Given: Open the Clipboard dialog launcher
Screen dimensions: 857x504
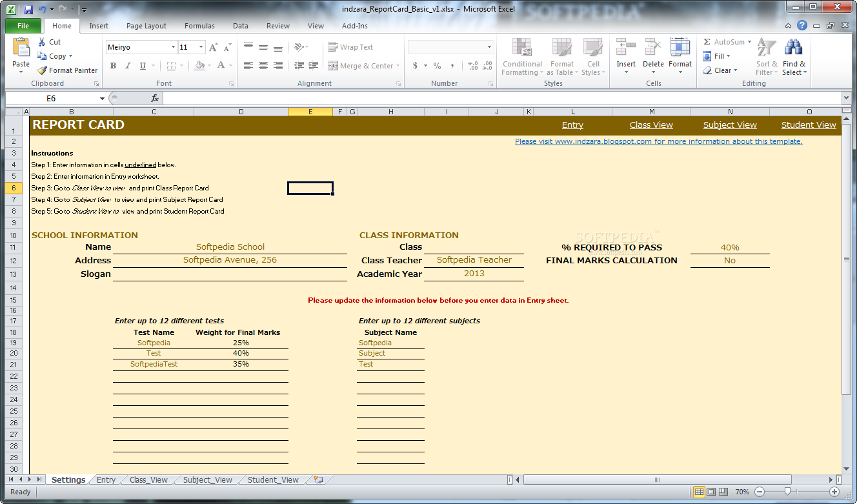Looking at the screenshot, I should tap(97, 84).
